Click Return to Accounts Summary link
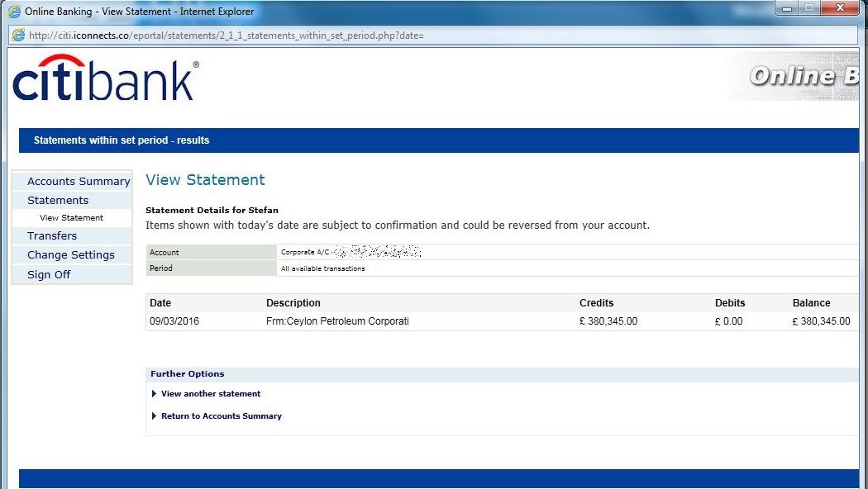Screen dimensions: 868x489 click(222, 416)
